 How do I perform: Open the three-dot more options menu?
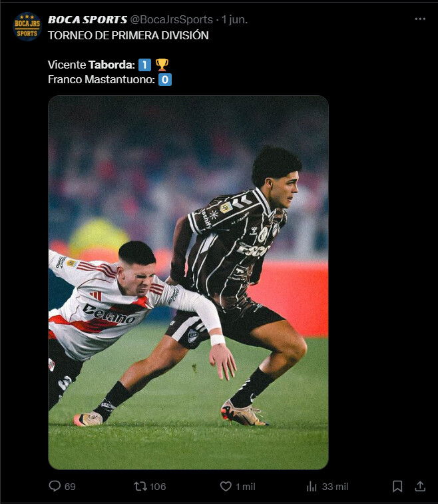420,19
